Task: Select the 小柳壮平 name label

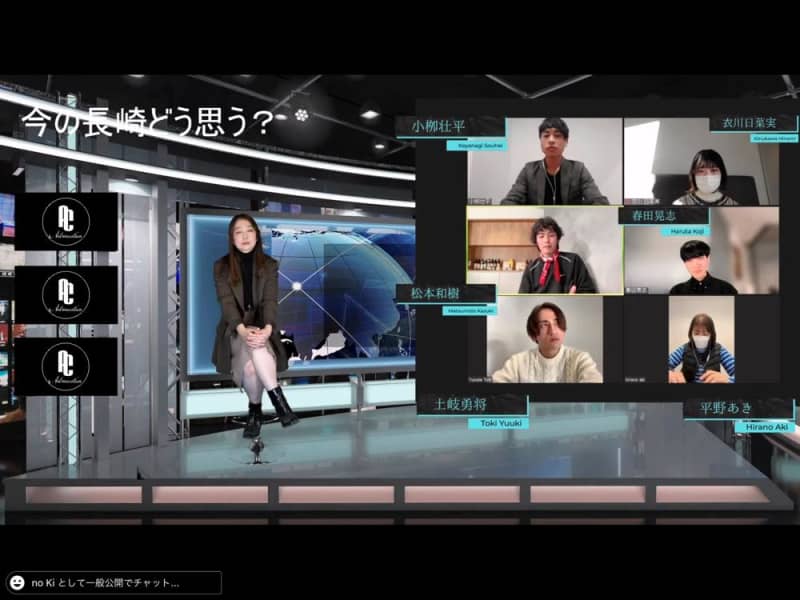Action: [450, 127]
